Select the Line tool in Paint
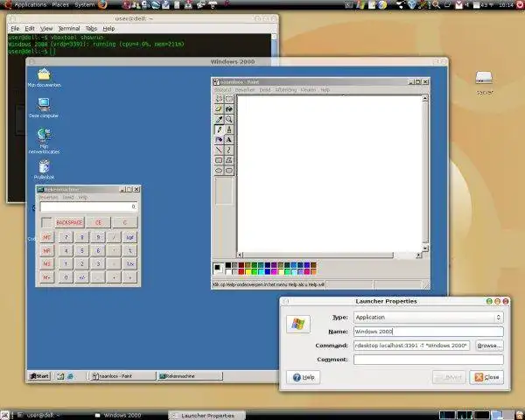 point(219,150)
